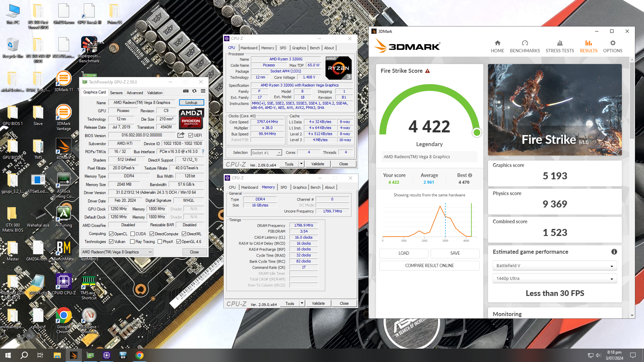Open the 3DMark RESULTS section
The width and height of the screenshot is (644, 362).
point(589,47)
